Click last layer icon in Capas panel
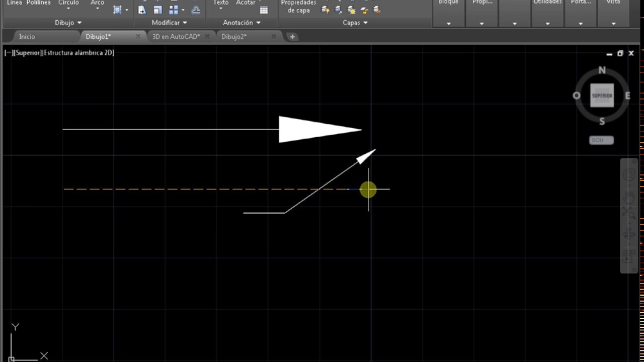This screenshot has height=362, width=644. tap(377, 10)
